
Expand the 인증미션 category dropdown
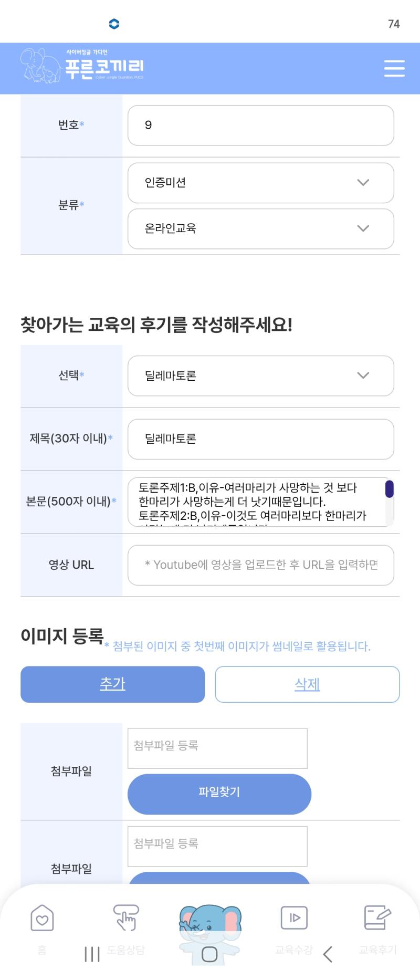(x=261, y=183)
